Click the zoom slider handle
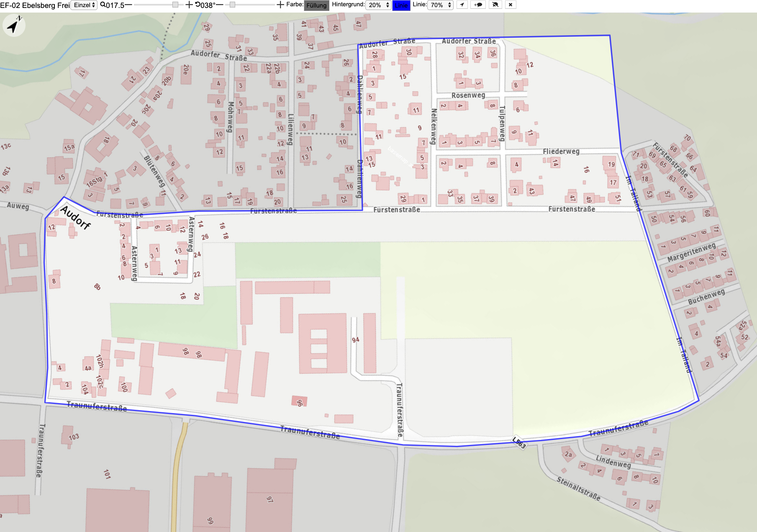 coord(175,5)
